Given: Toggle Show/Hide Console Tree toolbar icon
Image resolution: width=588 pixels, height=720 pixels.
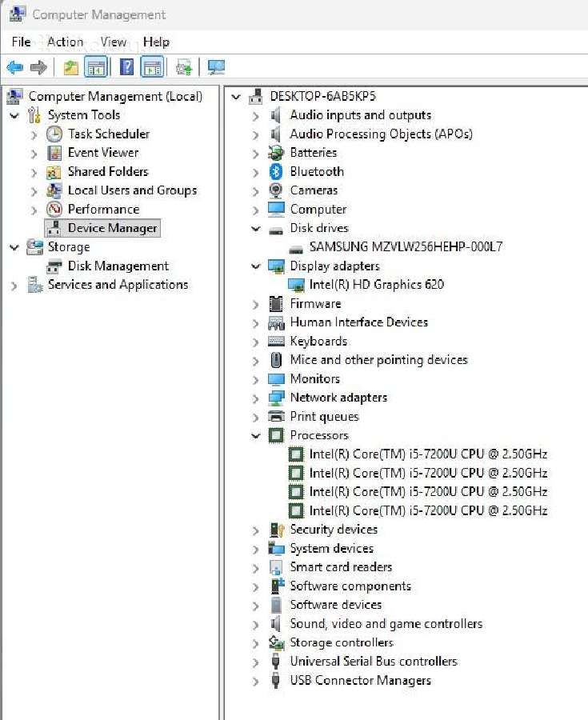Looking at the screenshot, I should [x=95, y=68].
